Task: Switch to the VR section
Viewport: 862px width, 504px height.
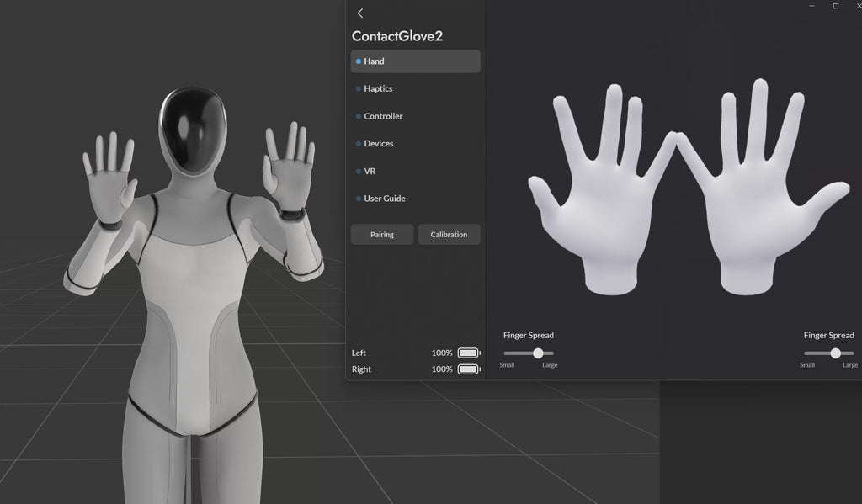Action: click(x=415, y=171)
